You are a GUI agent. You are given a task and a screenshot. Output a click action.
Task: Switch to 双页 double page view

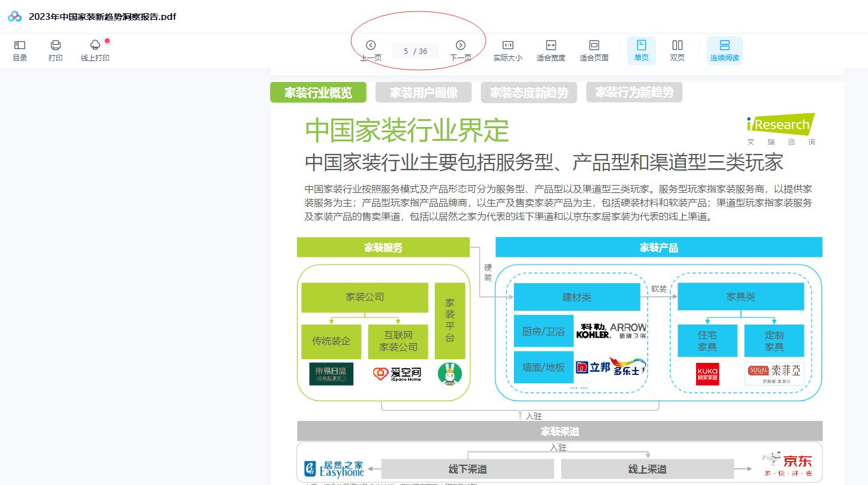click(677, 50)
